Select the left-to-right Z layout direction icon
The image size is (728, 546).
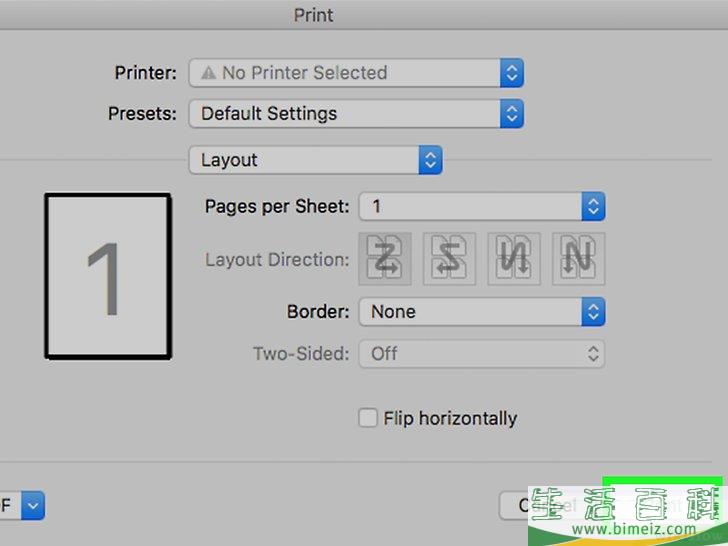pyautogui.click(x=385, y=259)
